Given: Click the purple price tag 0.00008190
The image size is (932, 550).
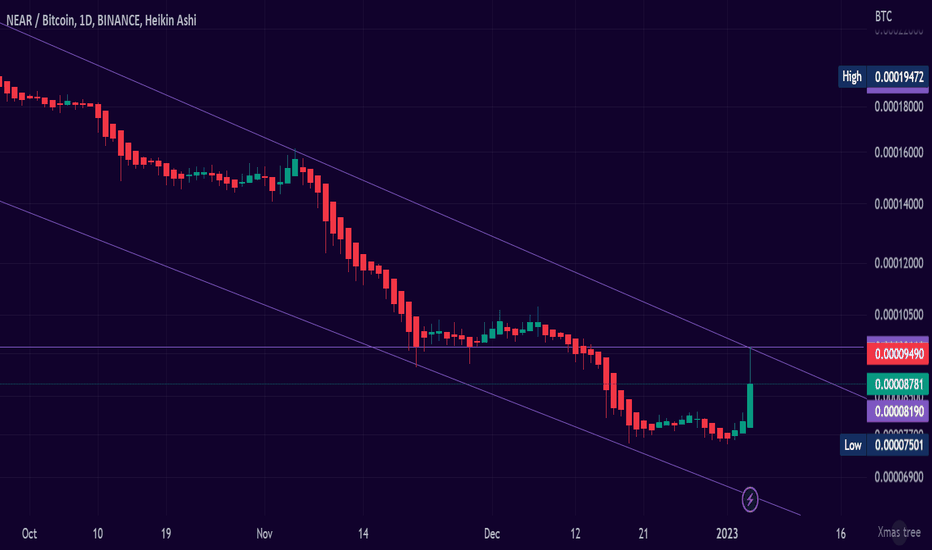Looking at the screenshot, I should pyautogui.click(x=898, y=411).
